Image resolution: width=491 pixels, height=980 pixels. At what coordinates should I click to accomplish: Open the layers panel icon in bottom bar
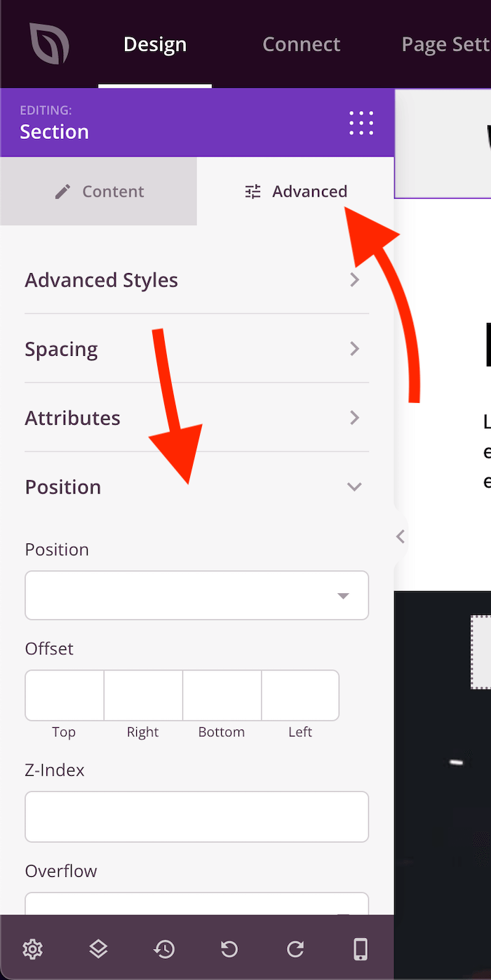point(98,948)
